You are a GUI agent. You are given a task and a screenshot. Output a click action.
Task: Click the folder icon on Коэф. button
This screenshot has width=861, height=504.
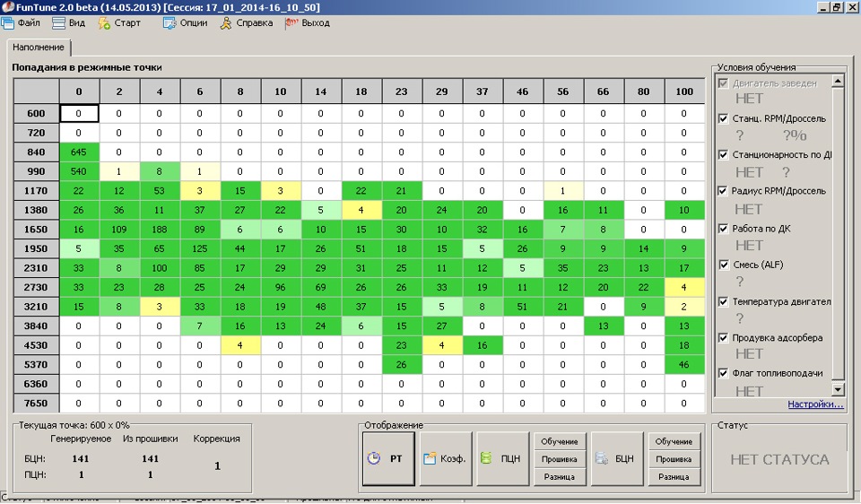click(x=430, y=458)
